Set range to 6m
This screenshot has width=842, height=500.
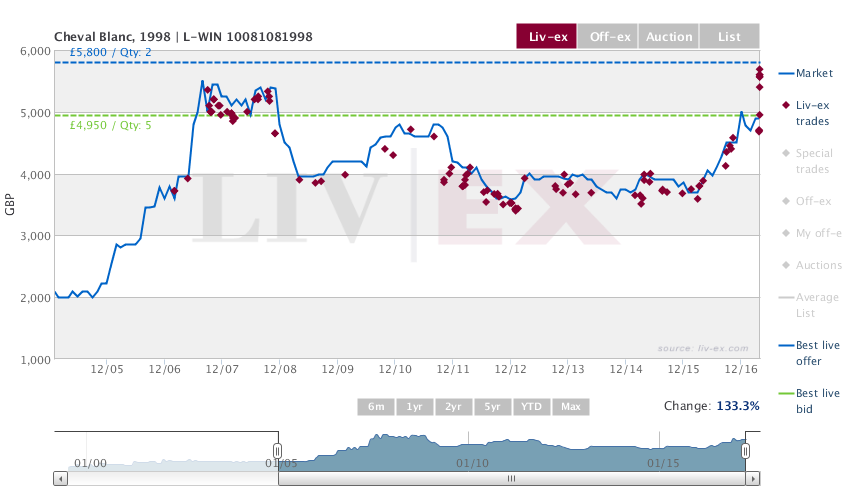[376, 407]
